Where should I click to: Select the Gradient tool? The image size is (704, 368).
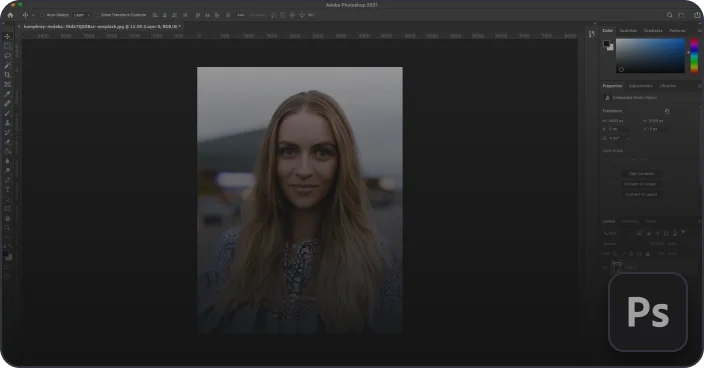click(x=7, y=151)
